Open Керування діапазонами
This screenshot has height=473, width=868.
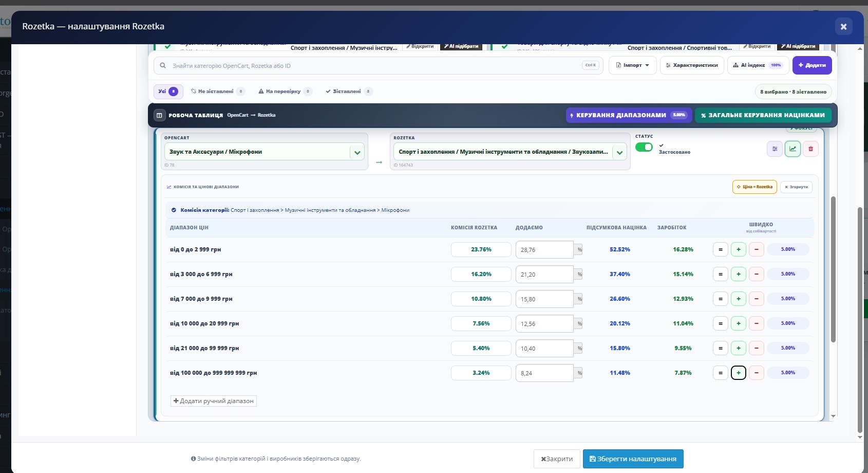click(x=629, y=115)
